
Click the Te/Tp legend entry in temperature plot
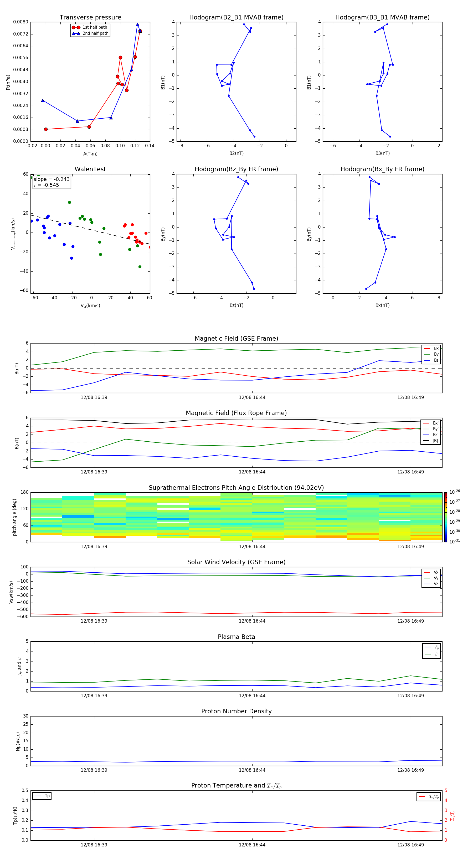(x=429, y=796)
